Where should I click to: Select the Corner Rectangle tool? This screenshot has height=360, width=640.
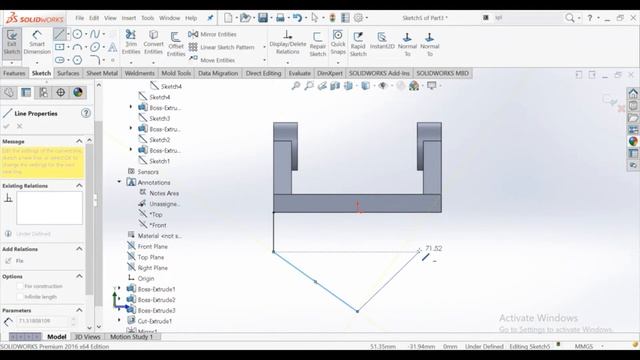pyautogui.click(x=60, y=47)
